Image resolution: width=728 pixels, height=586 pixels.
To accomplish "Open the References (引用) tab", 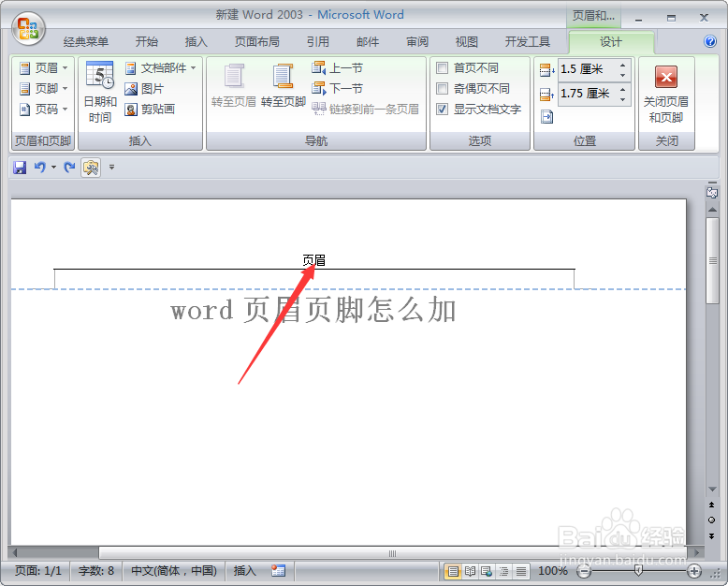I will pyautogui.click(x=317, y=42).
